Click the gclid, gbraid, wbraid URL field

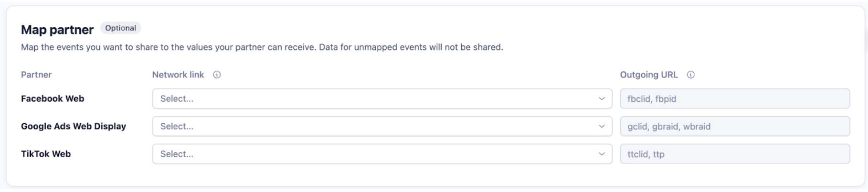click(x=735, y=126)
